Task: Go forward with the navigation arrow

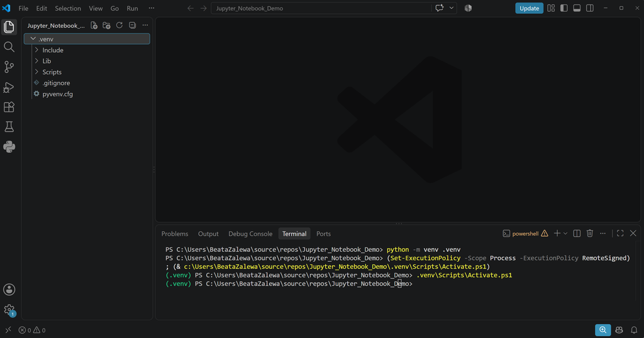Action: click(203, 8)
